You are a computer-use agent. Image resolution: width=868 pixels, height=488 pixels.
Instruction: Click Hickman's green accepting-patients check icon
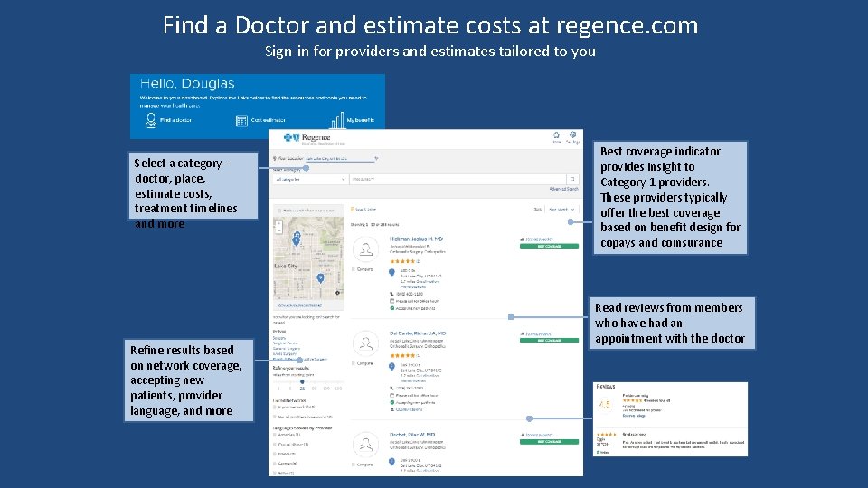[x=392, y=308]
